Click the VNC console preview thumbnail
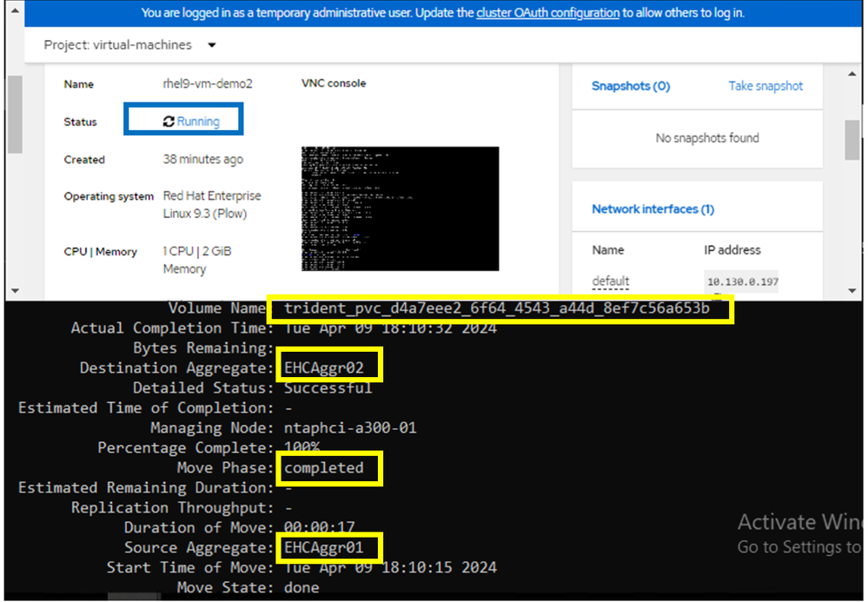Image resolution: width=868 pixels, height=602 pixels. click(399, 208)
